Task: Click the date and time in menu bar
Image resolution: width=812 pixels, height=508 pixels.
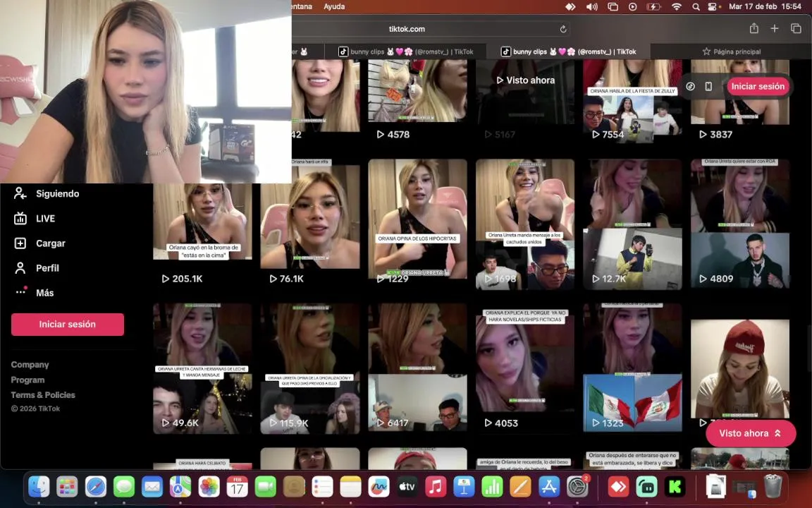Action: (765, 7)
